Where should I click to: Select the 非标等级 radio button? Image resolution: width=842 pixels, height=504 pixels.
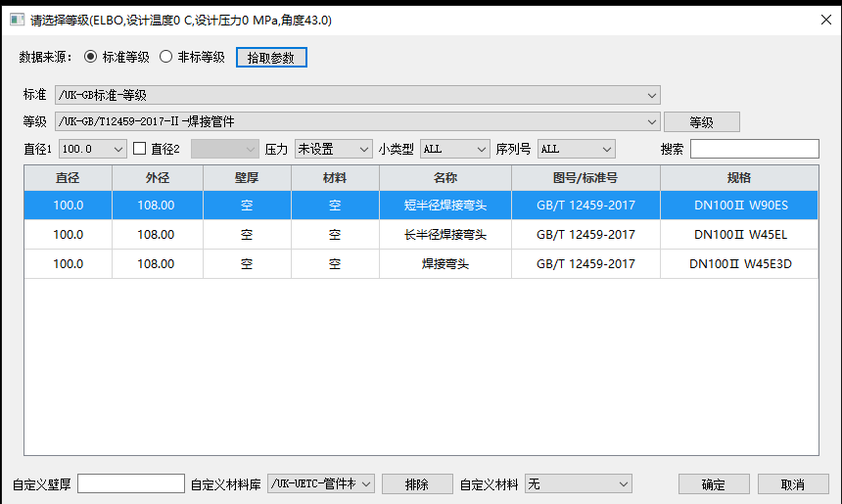(166, 57)
